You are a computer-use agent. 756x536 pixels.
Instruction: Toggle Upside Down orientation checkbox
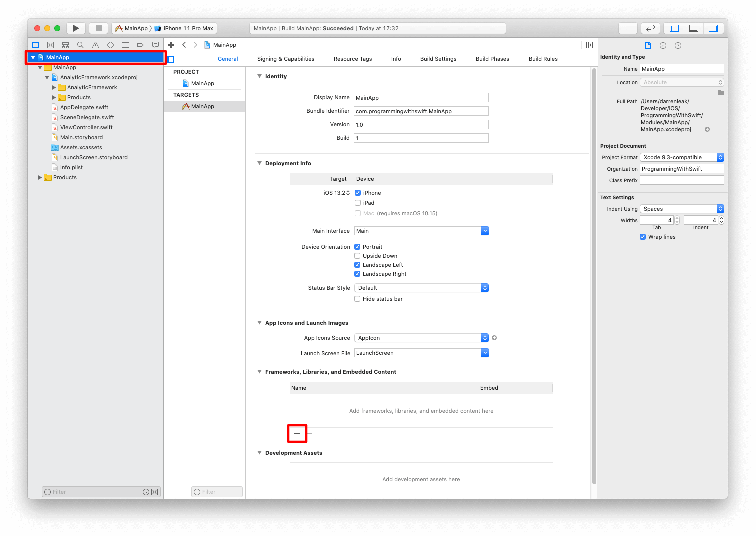point(357,256)
